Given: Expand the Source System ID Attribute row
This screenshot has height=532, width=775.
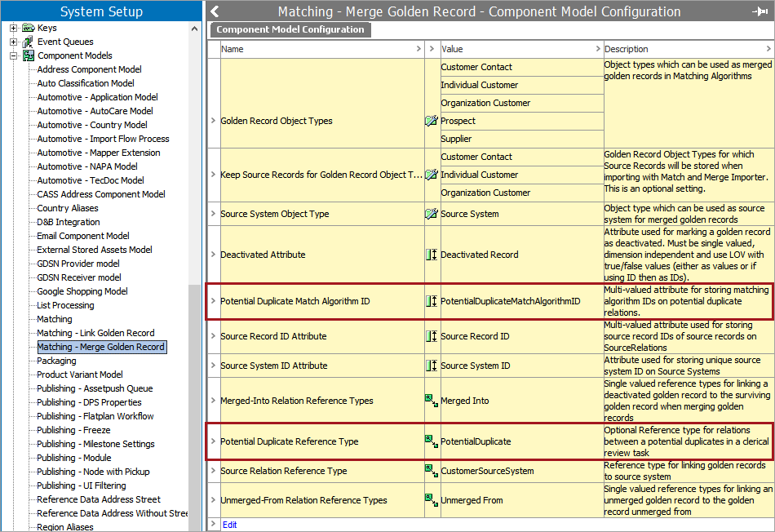Looking at the screenshot, I should 213,366.
